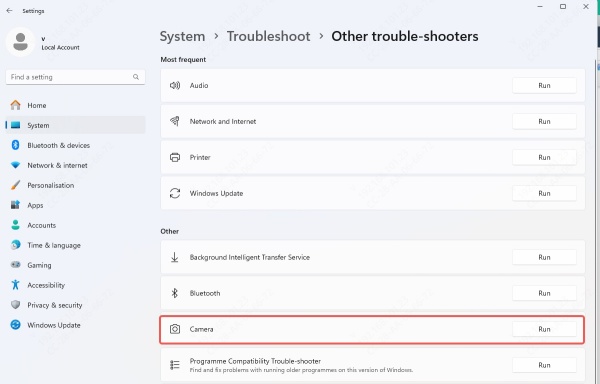Click the Accounts person icon
The width and height of the screenshot is (600, 384).
click(x=15, y=225)
